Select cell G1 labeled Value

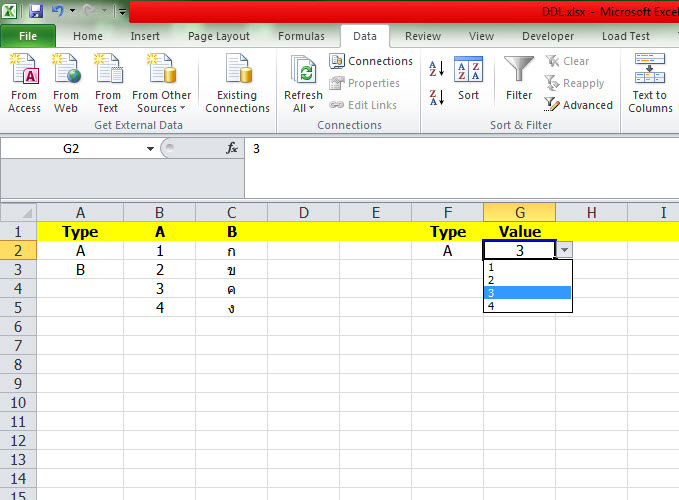[x=520, y=232]
